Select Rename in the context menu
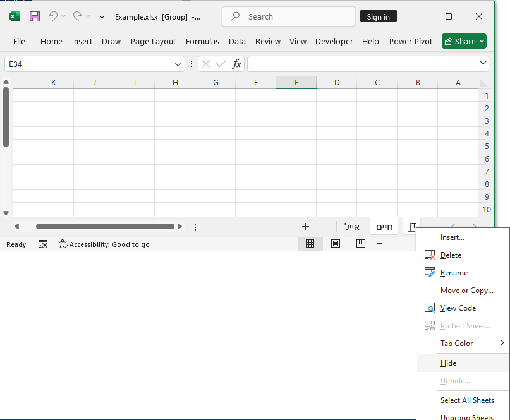Screen dimensions: 510x420 pyautogui.click(x=454, y=273)
